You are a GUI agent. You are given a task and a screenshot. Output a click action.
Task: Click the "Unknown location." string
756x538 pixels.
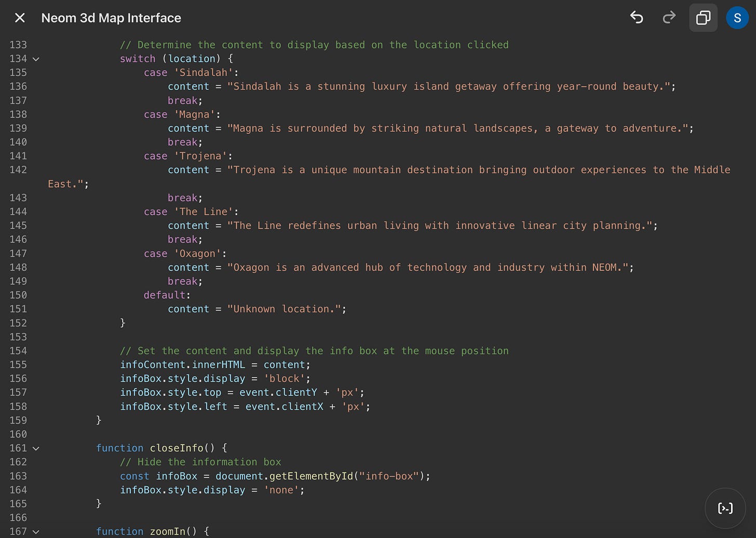pos(284,309)
